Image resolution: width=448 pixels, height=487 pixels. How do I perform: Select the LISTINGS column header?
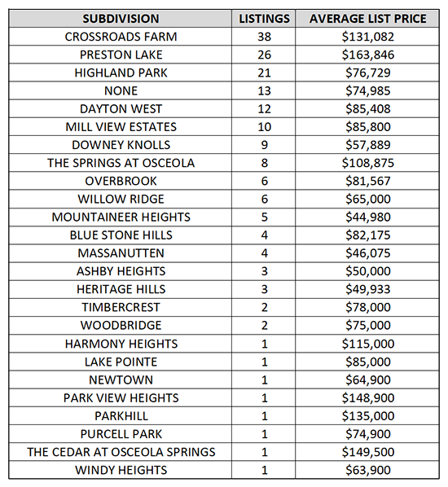coord(264,19)
